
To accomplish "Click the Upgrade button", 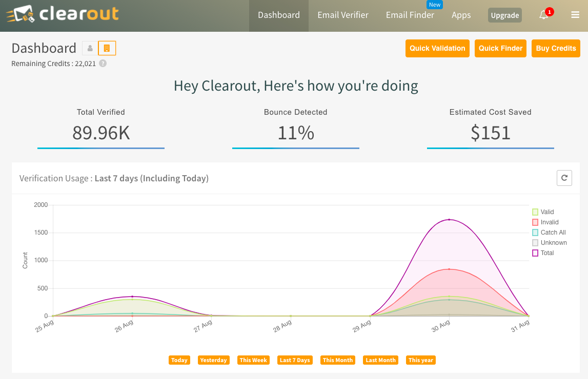I will [504, 15].
